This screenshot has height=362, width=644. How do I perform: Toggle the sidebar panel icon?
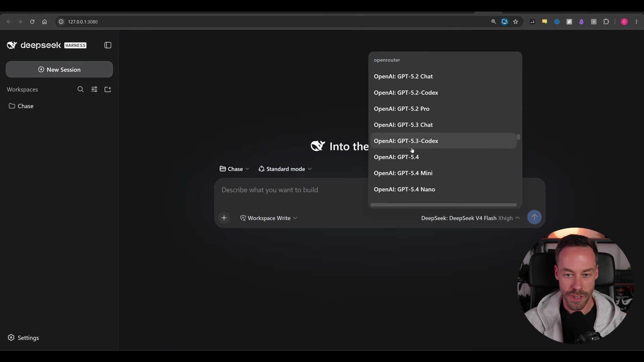[108, 45]
